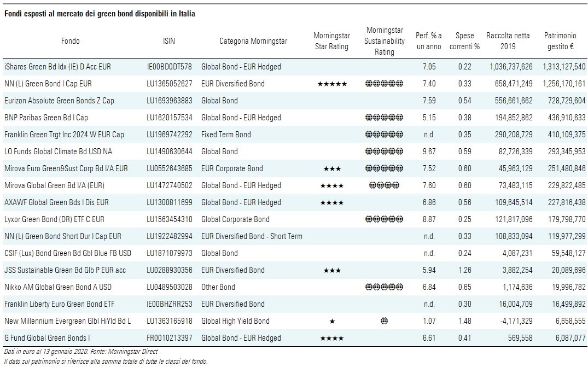Click the Categoria Morningstar column header

point(253,41)
